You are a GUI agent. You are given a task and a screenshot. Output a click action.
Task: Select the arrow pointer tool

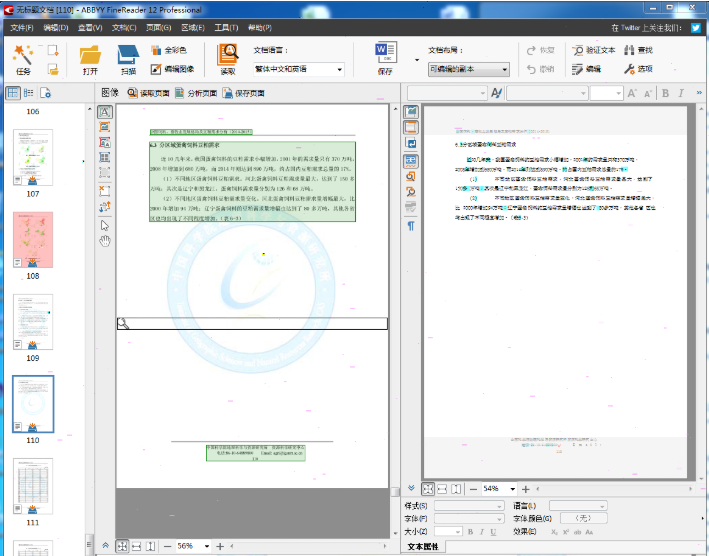[105, 225]
